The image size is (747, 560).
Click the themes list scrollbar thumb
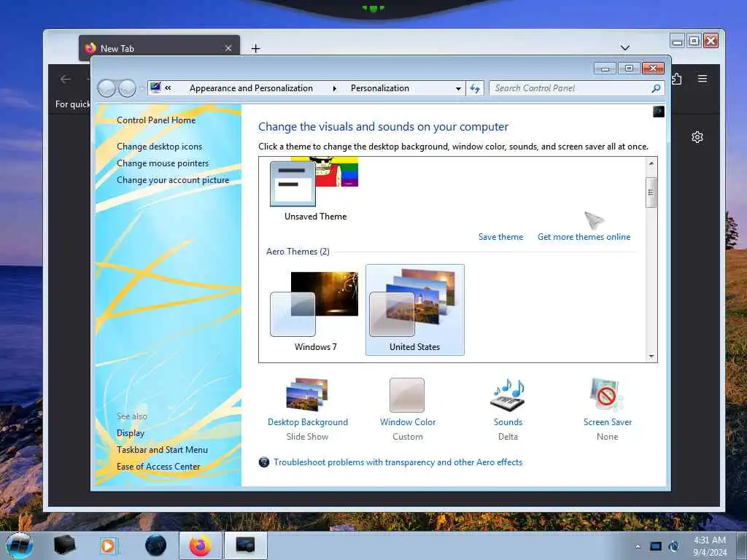[651, 192]
